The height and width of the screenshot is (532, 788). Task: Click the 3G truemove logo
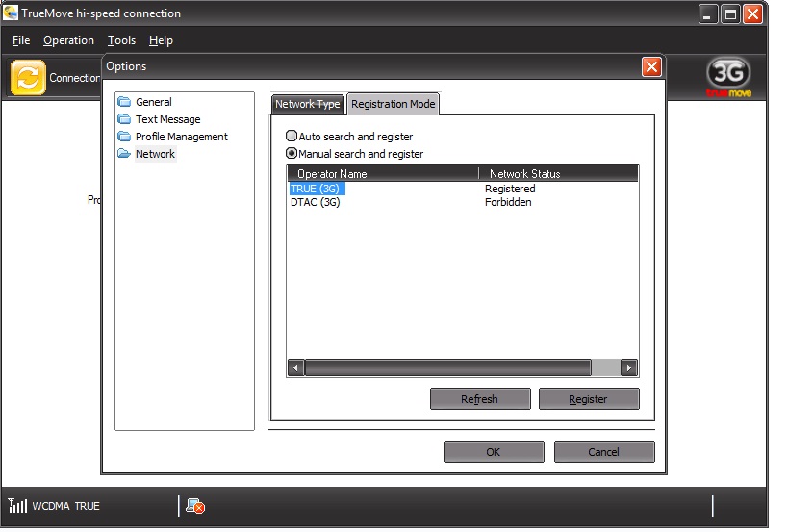click(x=728, y=77)
